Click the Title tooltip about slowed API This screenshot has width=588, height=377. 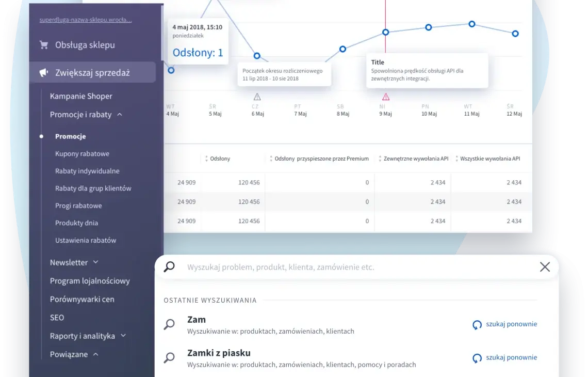427,71
